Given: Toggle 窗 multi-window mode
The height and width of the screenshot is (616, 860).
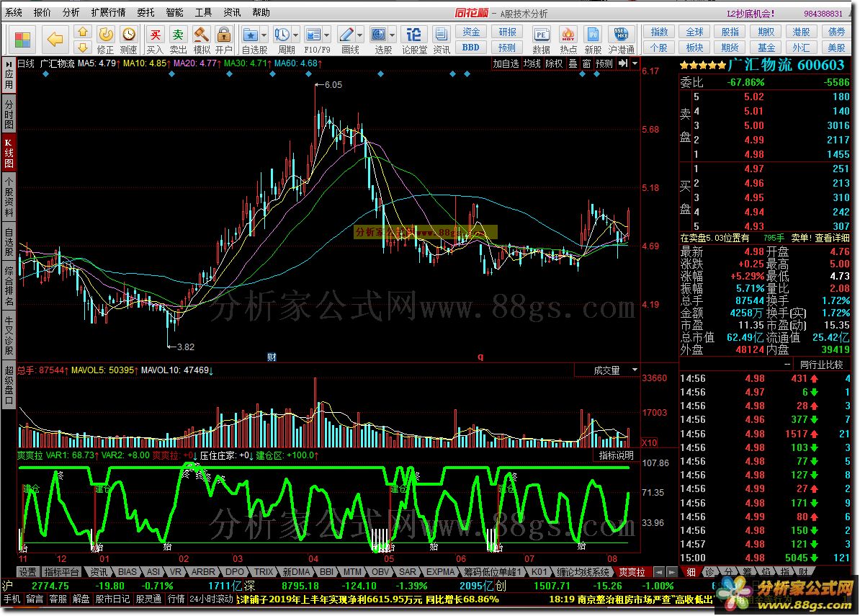Looking at the screenshot, I should 586,63.
